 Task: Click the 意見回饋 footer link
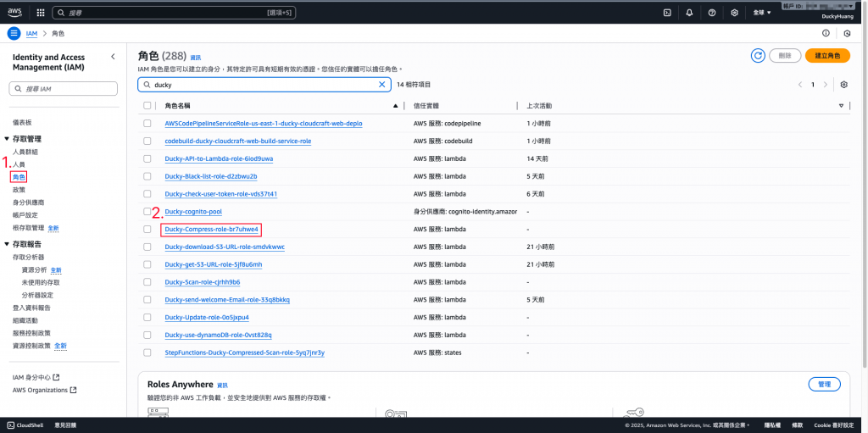coord(65,425)
